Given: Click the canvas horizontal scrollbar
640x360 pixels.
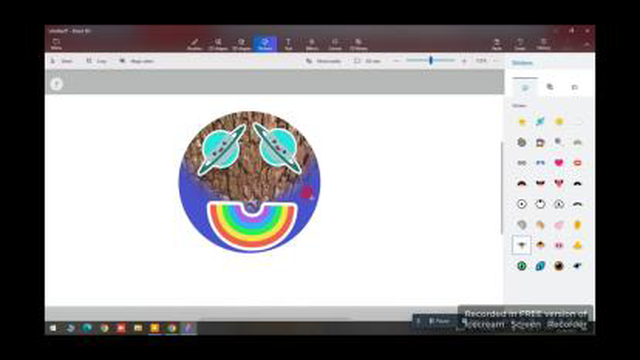Looking at the screenshot, I should [274, 319].
